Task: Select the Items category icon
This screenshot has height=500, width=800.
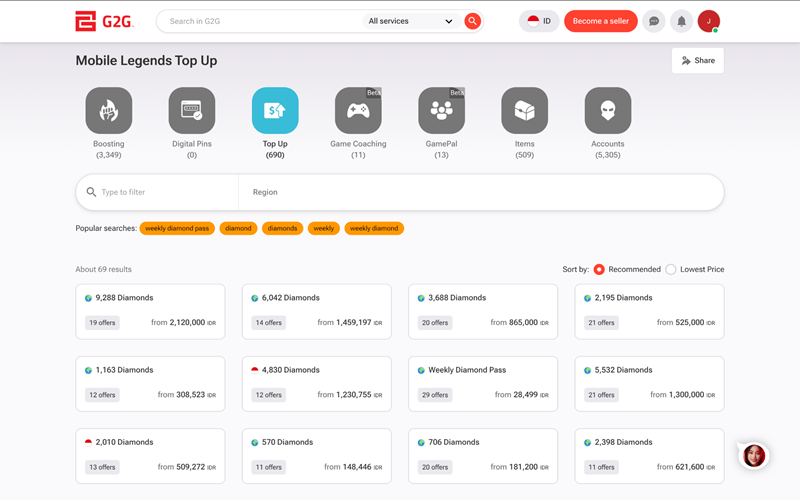Action: [x=524, y=110]
